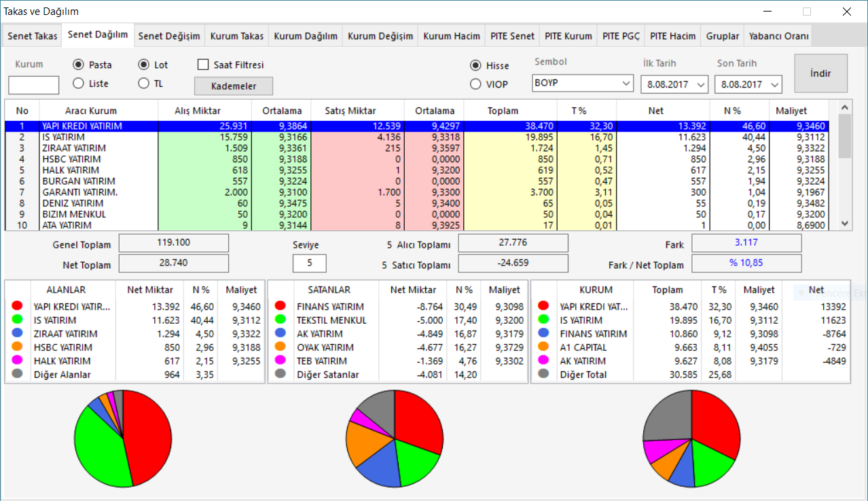Viewport: 868px width, 501px height.
Task: Click scroll down arrow of main table
Action: point(844,223)
